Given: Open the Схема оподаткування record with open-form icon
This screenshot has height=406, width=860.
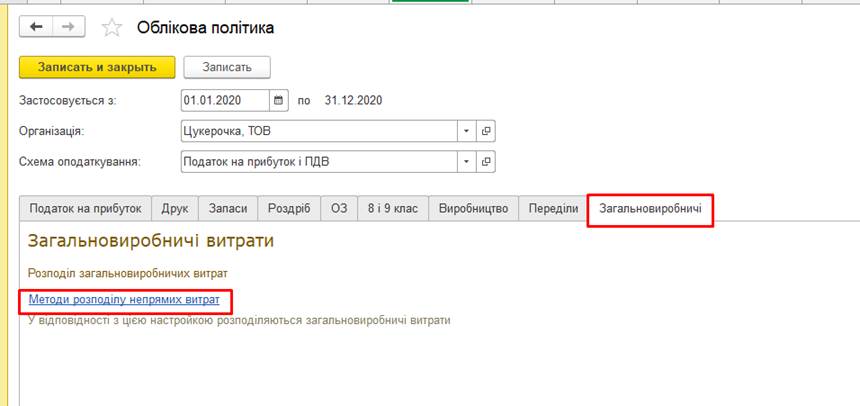Looking at the screenshot, I should click(x=486, y=161).
